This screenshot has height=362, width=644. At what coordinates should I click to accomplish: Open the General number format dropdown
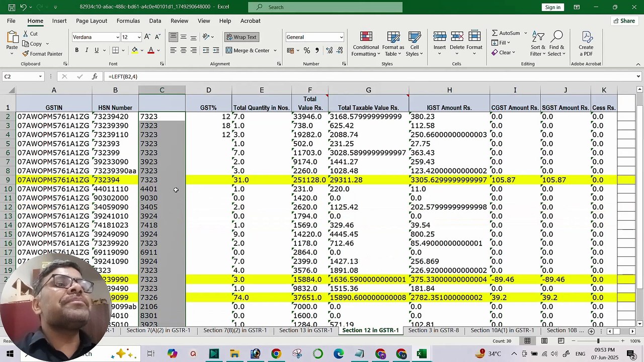[x=341, y=37]
